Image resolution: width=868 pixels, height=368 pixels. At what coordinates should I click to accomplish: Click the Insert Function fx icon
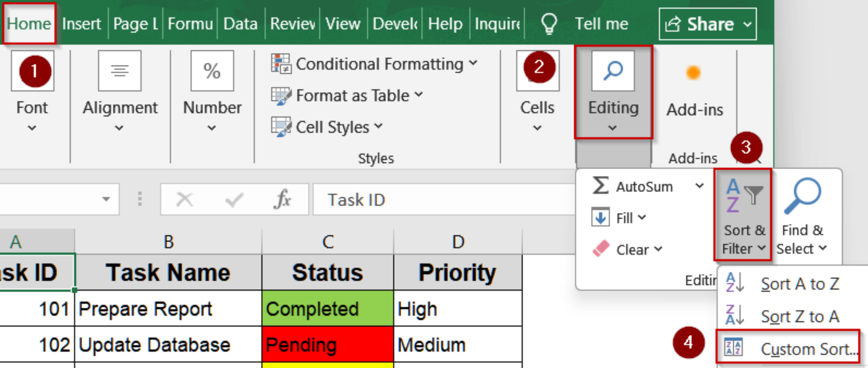(x=282, y=199)
